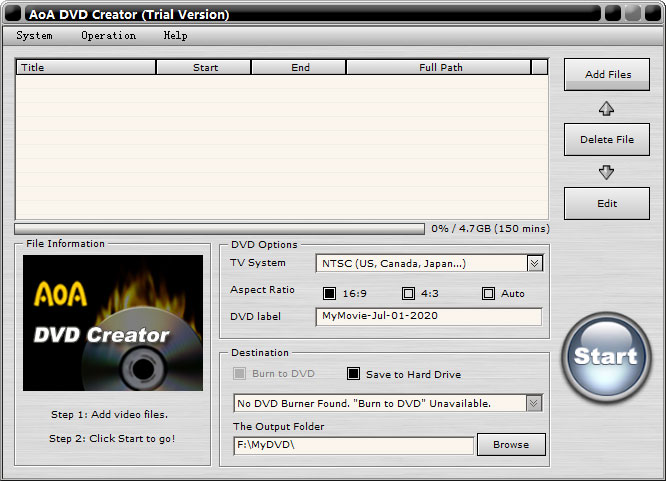Open the DVD burner selection dropdown
The width and height of the screenshot is (666, 481).
[534, 404]
